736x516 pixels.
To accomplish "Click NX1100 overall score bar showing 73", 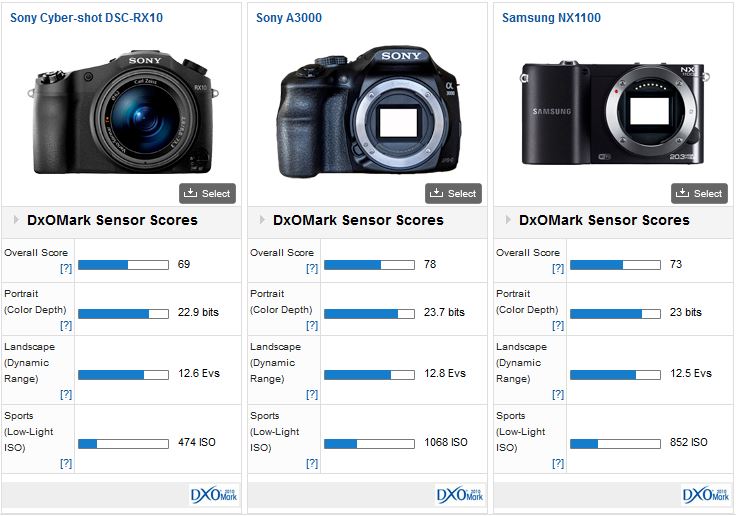I will (615, 265).
